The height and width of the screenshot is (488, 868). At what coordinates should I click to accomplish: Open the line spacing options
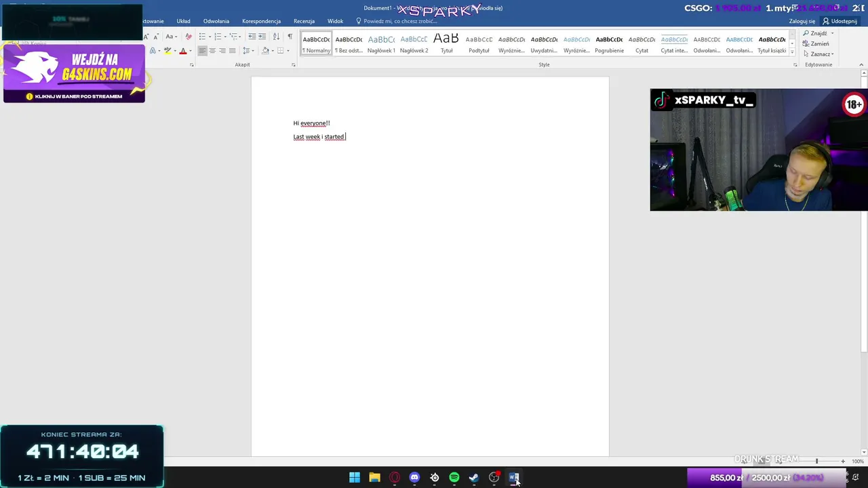[x=247, y=51]
